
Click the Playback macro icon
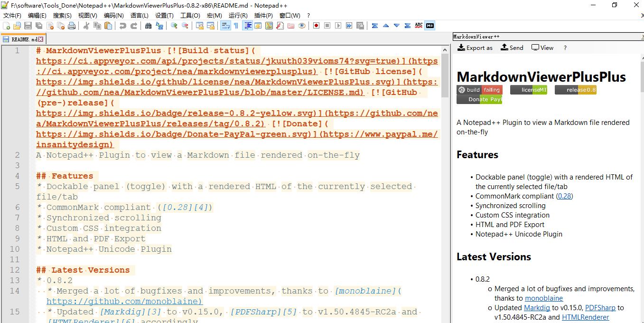pyautogui.click(x=338, y=26)
